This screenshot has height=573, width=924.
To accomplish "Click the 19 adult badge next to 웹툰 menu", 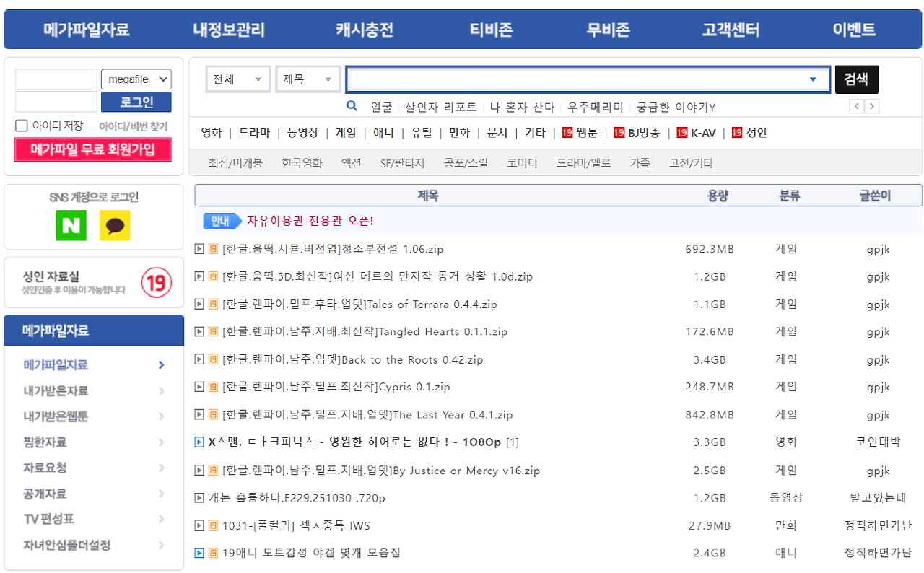I will [x=567, y=133].
